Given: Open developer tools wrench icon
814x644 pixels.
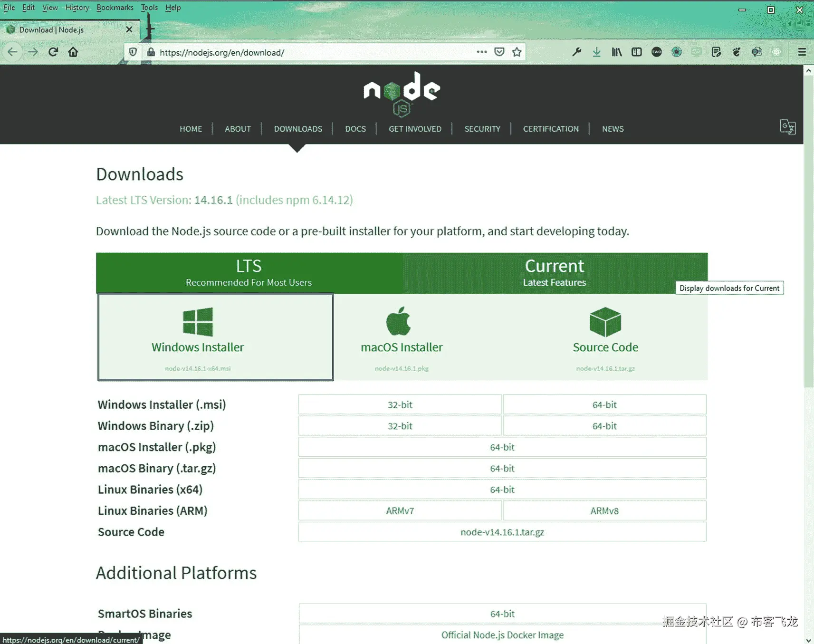Looking at the screenshot, I should [576, 52].
